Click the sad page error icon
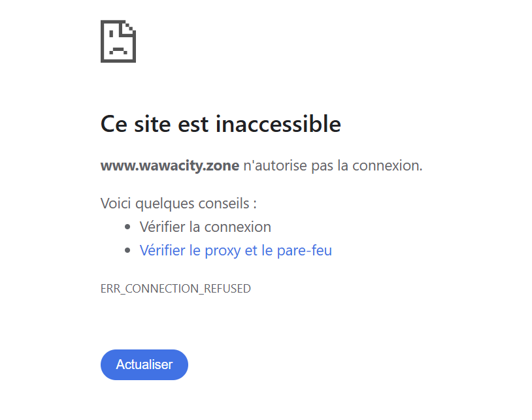Viewport: 532px width, 420px height. pos(118,41)
